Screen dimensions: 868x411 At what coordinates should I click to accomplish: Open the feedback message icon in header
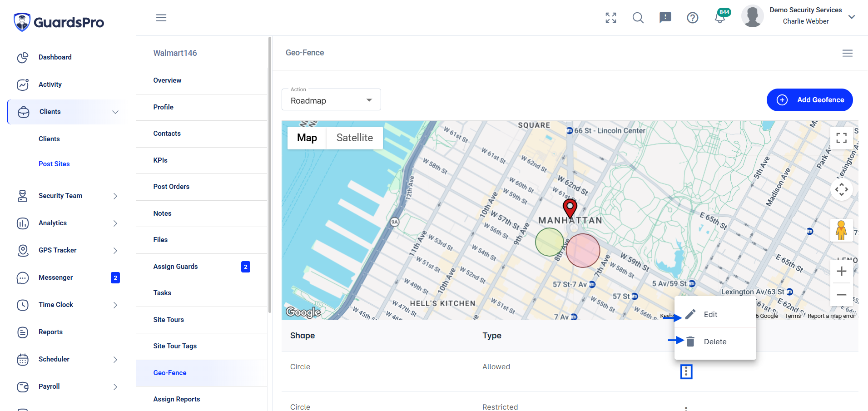[665, 18]
